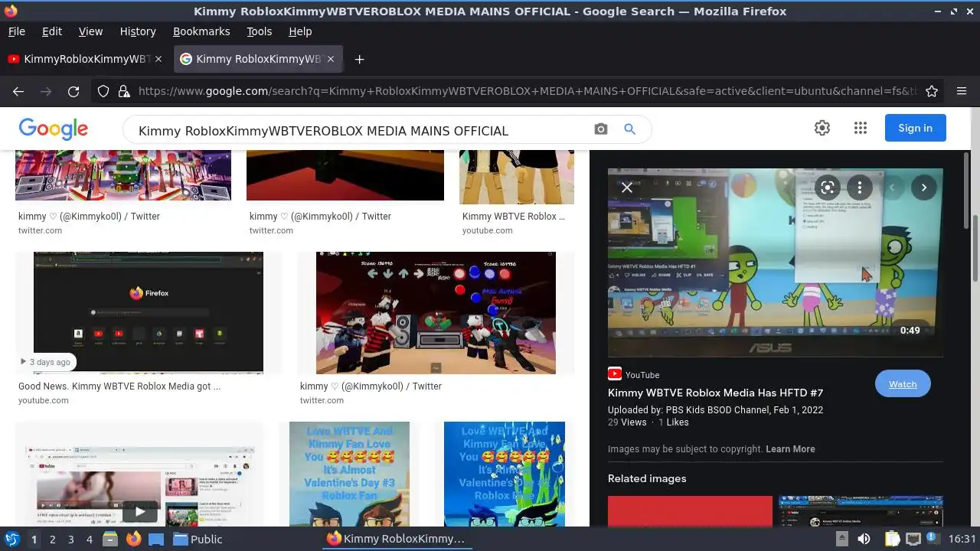980x551 pixels.
Task: Open the File menu
Action: (x=16, y=31)
